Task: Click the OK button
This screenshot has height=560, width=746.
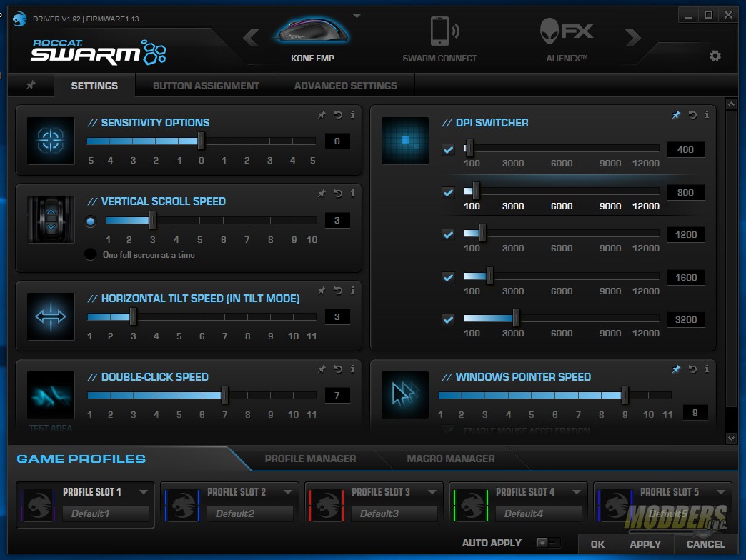Action: point(597,544)
